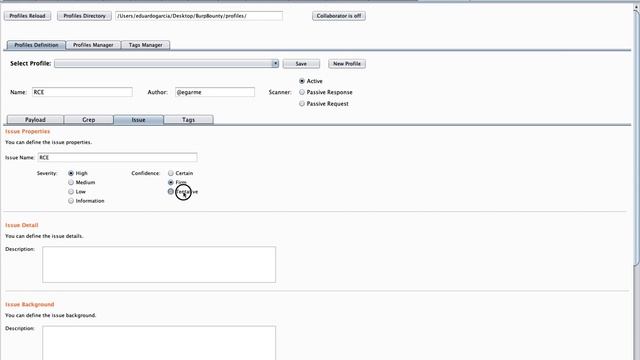The height and width of the screenshot is (360, 640).
Task: Select Active scanner type
Action: pos(311,81)
